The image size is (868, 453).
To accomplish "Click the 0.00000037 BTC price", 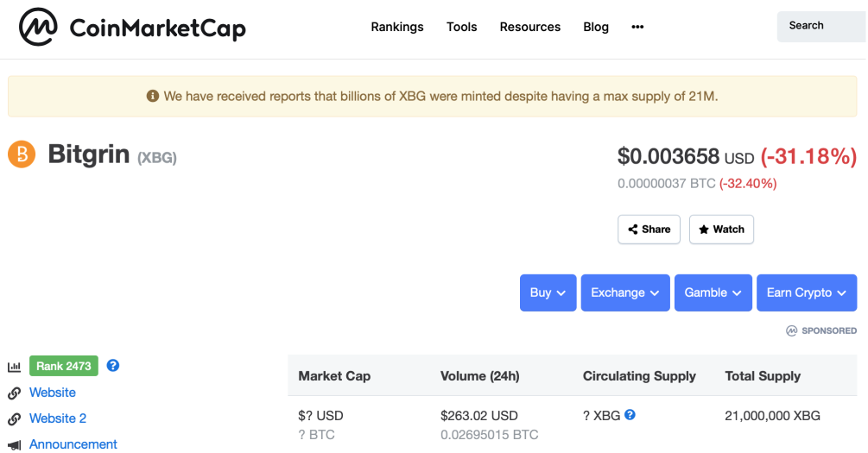I will (667, 184).
